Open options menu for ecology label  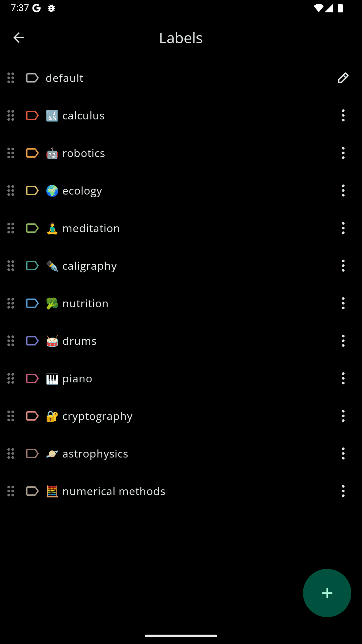pyautogui.click(x=343, y=191)
